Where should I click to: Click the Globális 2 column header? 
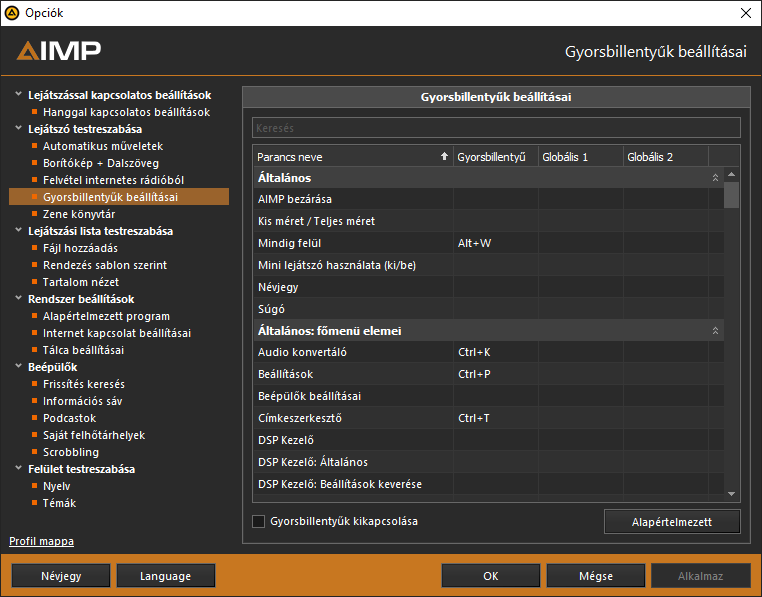pyautogui.click(x=666, y=157)
